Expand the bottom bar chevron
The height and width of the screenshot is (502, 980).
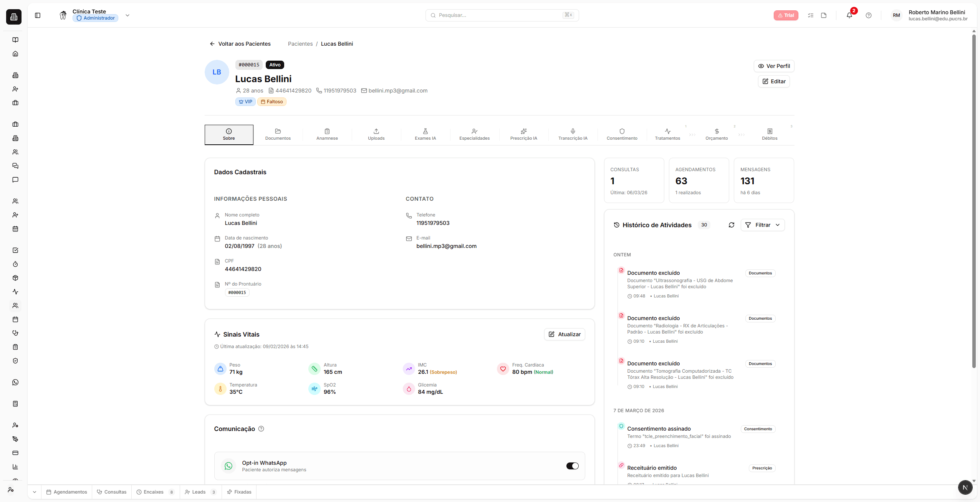35,492
